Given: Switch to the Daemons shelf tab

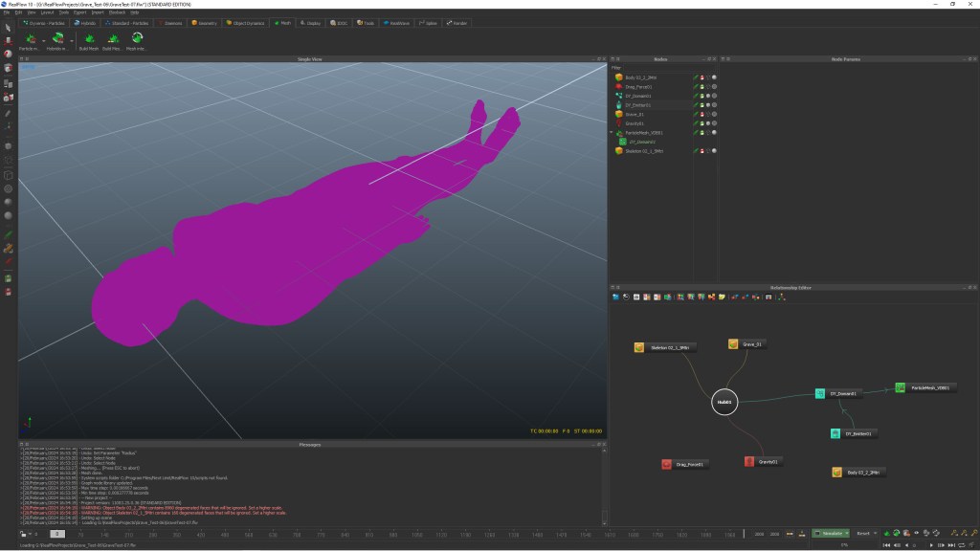Looking at the screenshot, I should click(x=169, y=22).
